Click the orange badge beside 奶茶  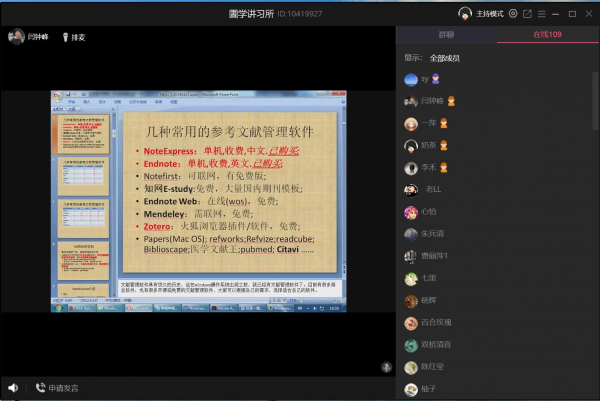pos(443,145)
